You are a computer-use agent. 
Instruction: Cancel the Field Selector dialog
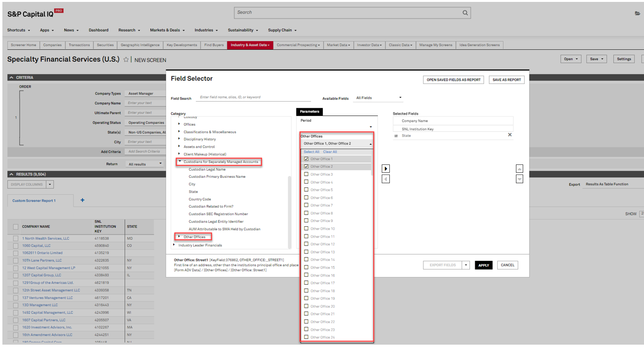pos(507,265)
